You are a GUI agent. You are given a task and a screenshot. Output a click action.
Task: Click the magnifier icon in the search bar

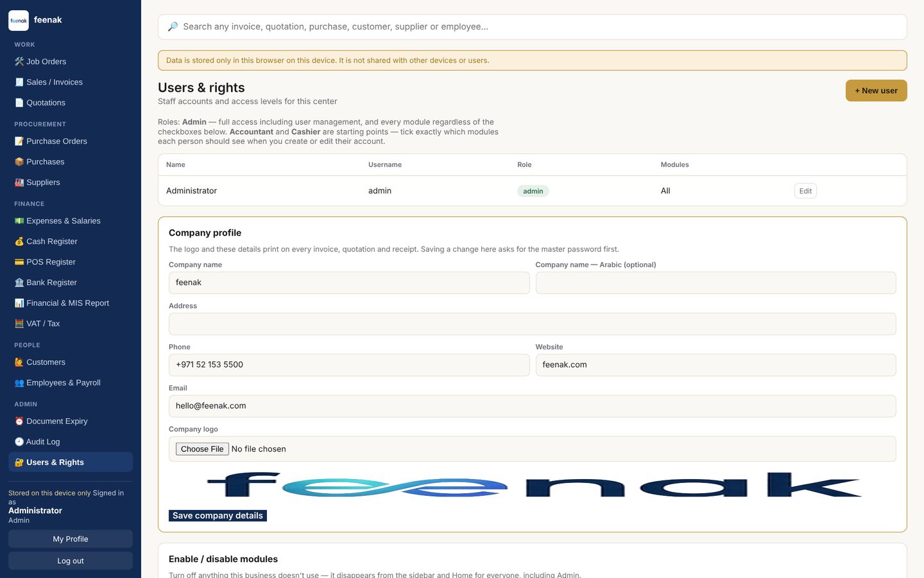[173, 27]
